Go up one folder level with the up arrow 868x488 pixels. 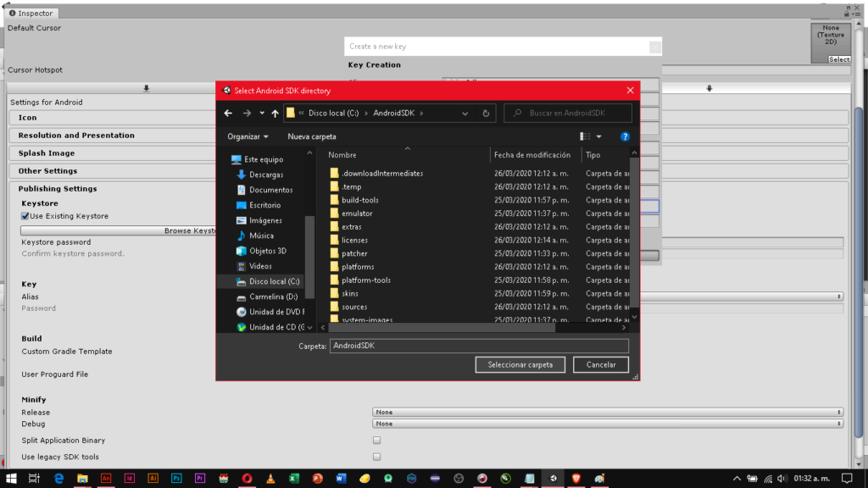coord(275,113)
